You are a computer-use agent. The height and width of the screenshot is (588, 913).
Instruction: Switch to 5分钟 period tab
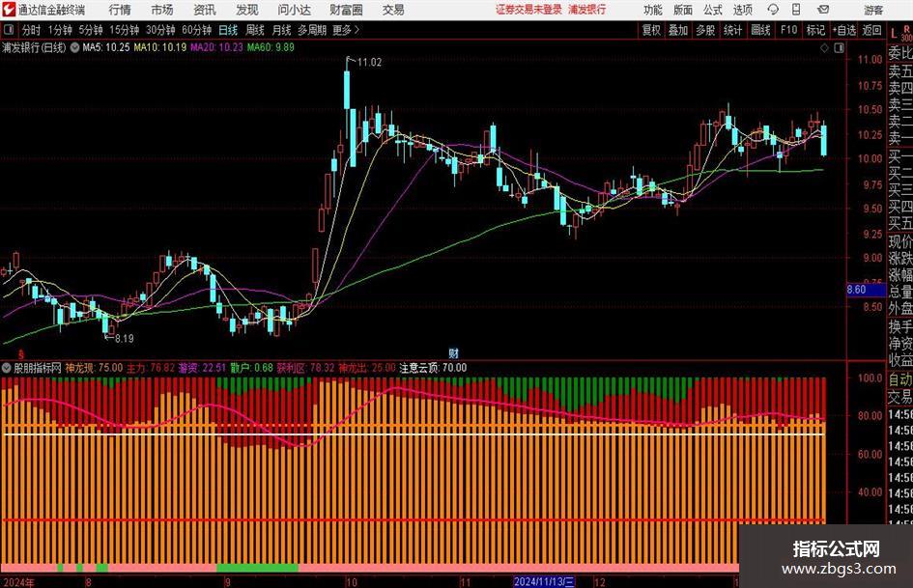90,30
